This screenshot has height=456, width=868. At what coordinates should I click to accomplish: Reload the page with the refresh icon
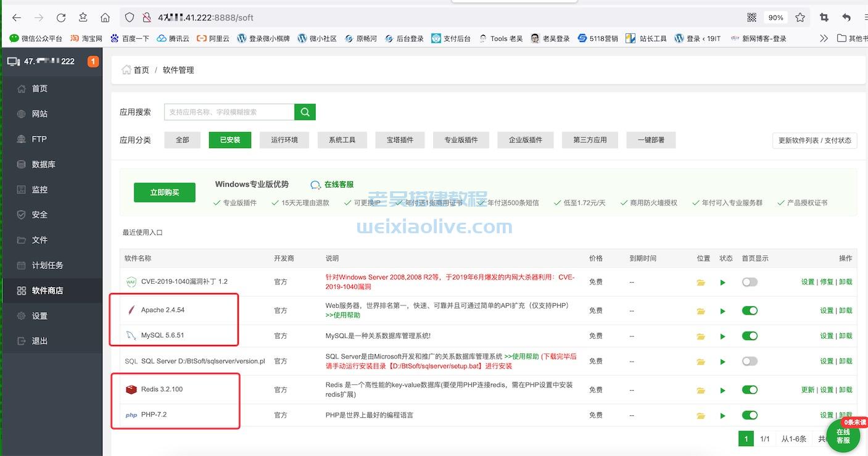coord(61,18)
